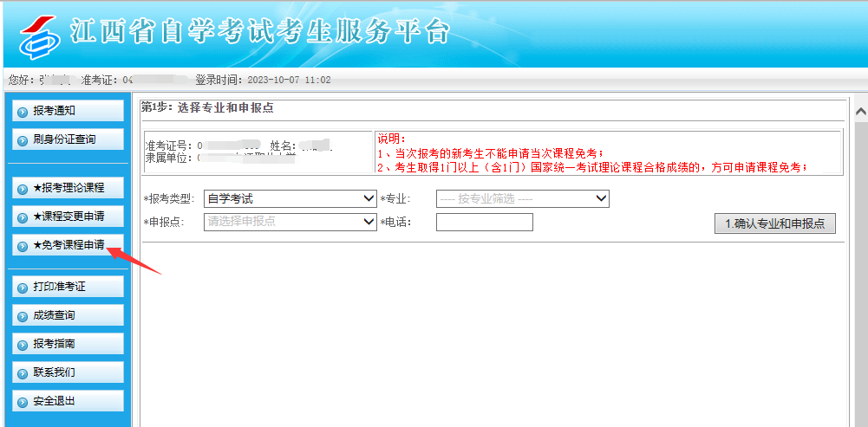
Task: Open the 申报点 selection dropdown
Action: click(290, 222)
